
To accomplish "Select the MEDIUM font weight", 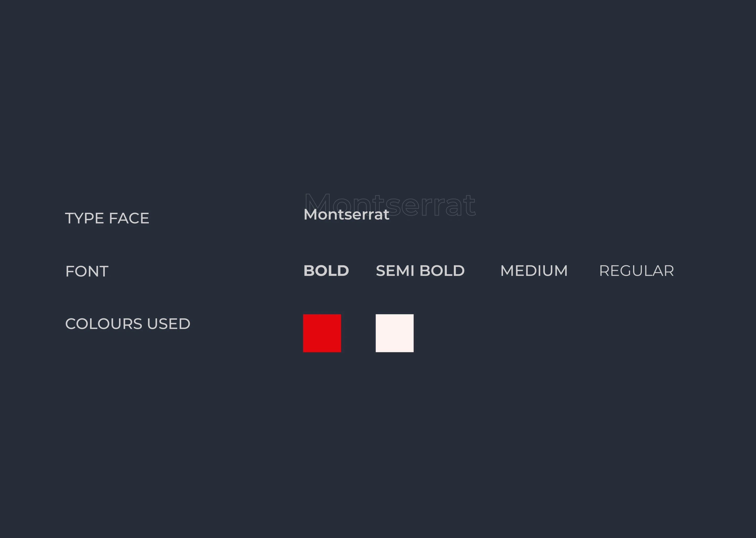I will click(534, 271).
